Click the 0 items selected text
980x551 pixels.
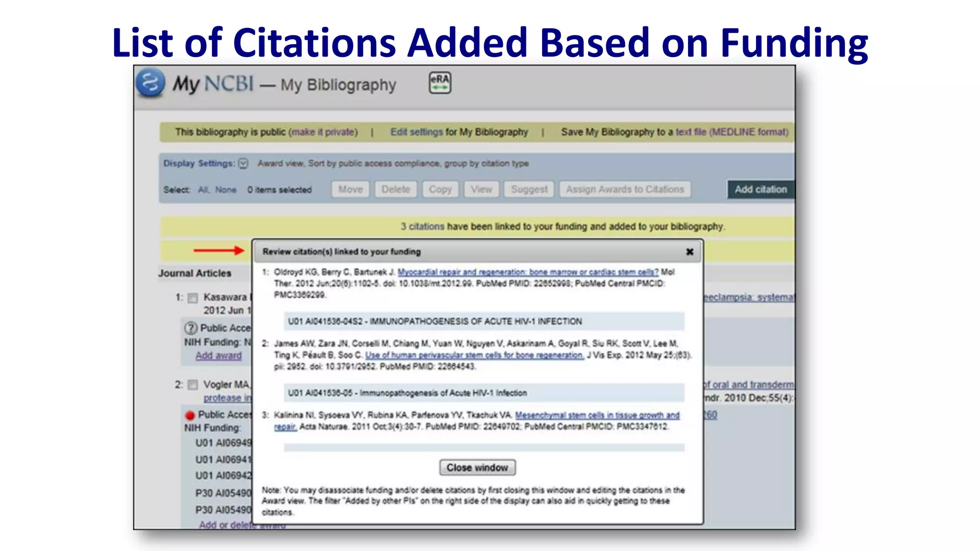279,190
